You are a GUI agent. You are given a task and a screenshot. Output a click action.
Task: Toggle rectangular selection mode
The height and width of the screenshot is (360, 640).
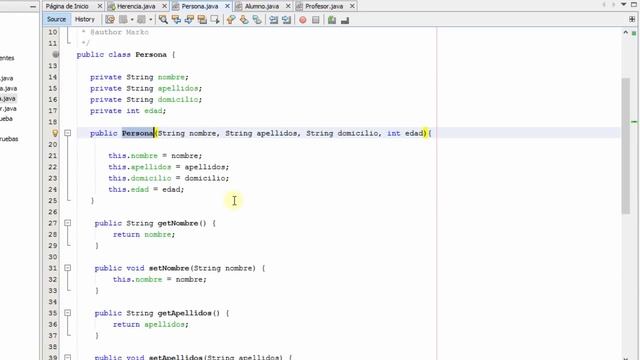coord(215,20)
